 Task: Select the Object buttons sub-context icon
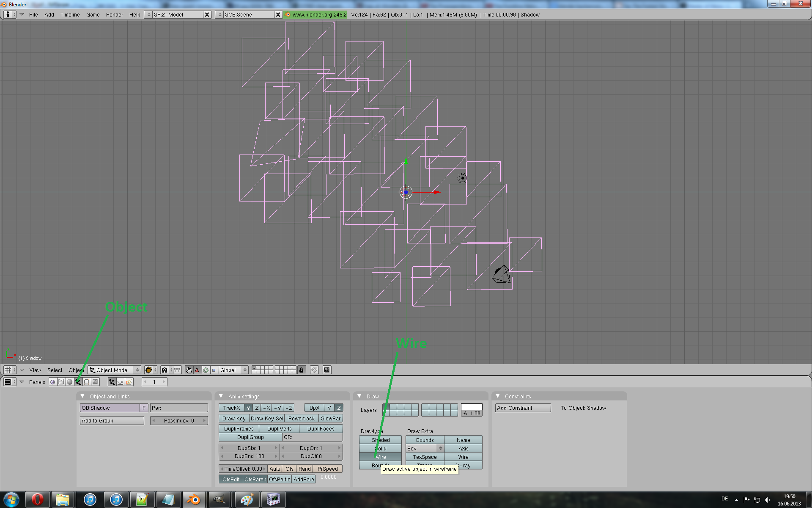(112, 382)
